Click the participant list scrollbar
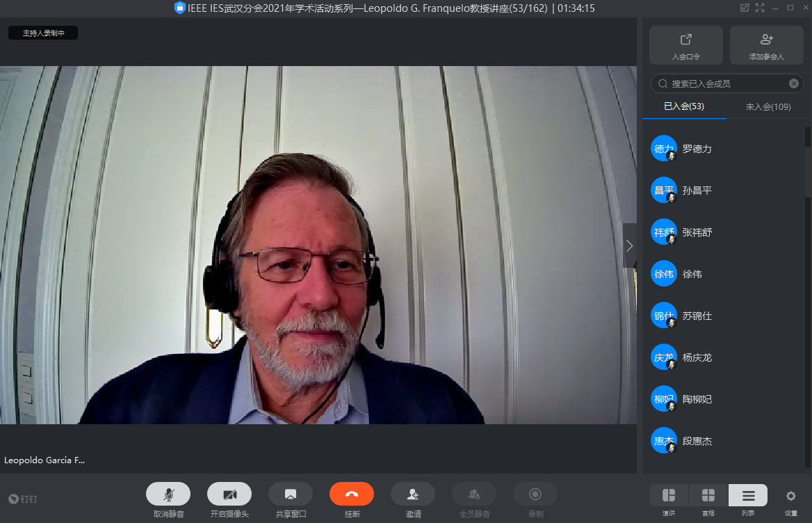 (x=807, y=209)
